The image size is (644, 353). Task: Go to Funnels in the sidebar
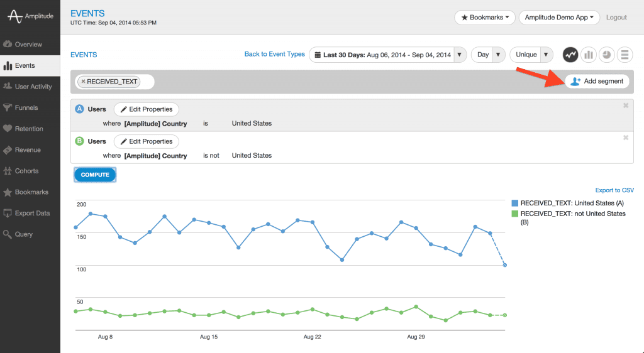click(x=26, y=107)
